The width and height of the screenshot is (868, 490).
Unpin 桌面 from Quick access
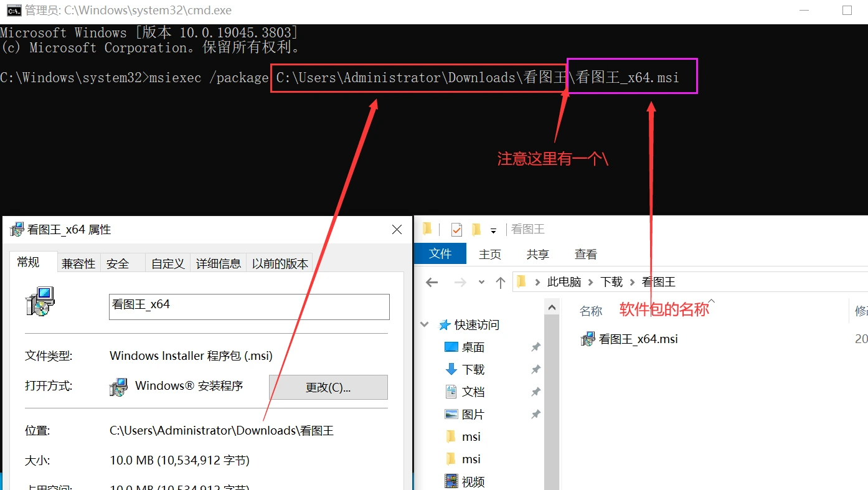(535, 347)
